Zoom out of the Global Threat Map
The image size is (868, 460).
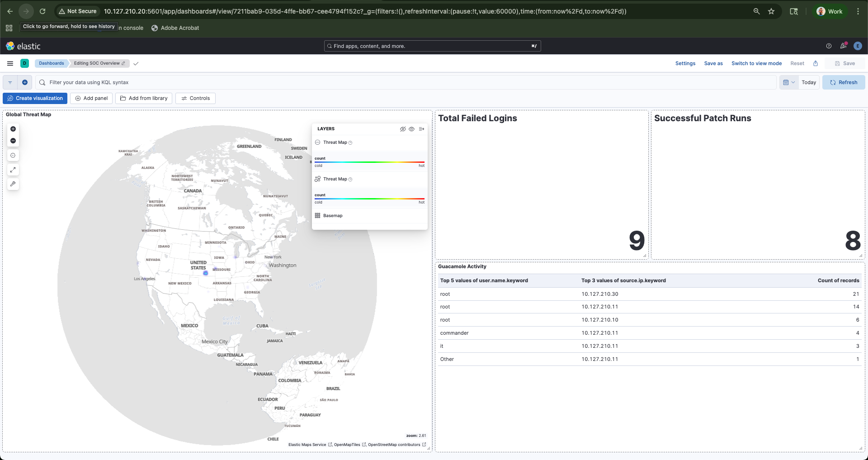[x=13, y=141]
